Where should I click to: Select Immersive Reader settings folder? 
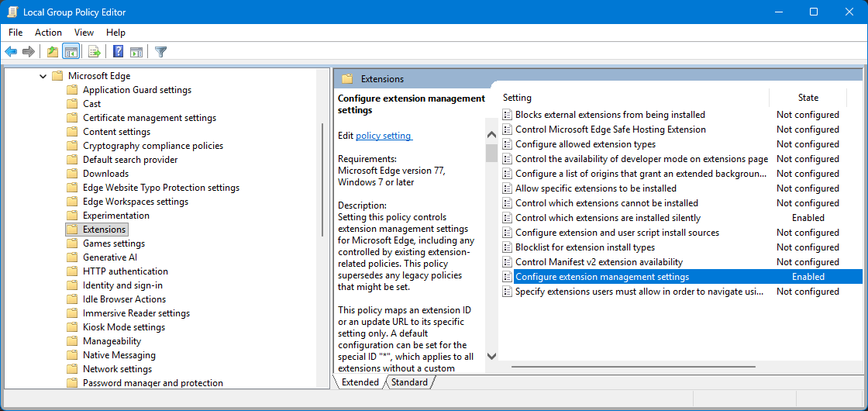(x=136, y=313)
